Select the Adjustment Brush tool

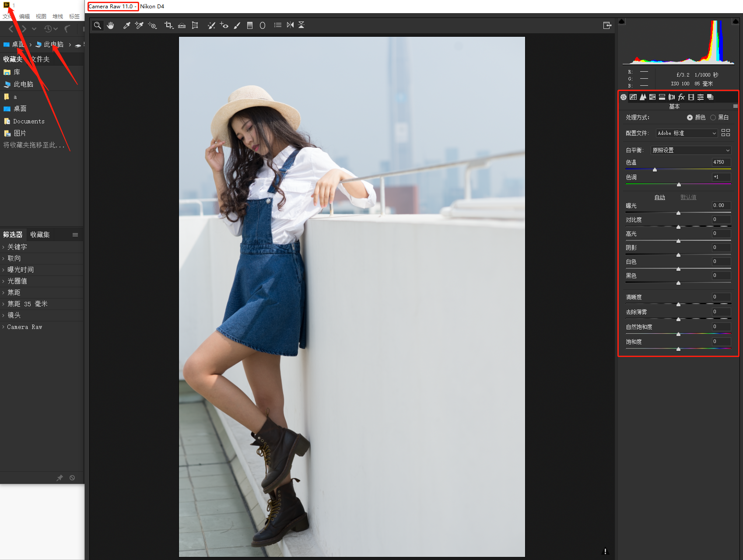coord(237,25)
